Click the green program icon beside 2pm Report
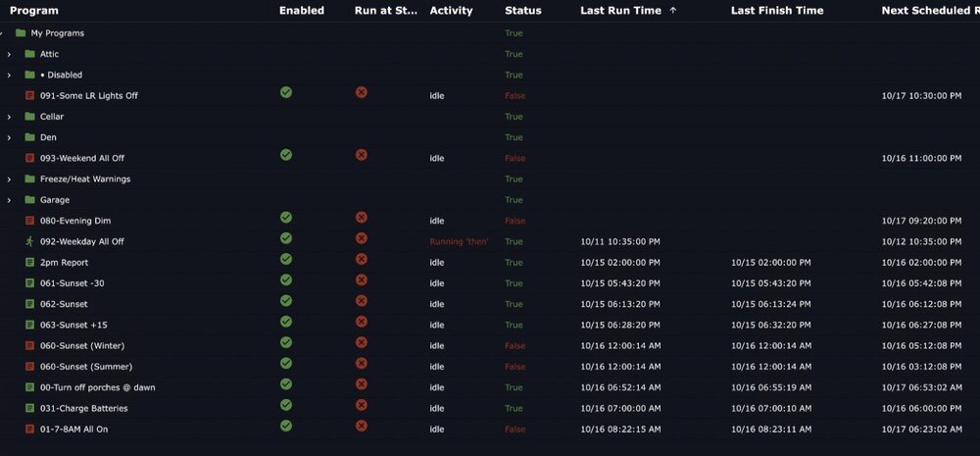The width and height of the screenshot is (980, 456). pyautogui.click(x=29, y=263)
